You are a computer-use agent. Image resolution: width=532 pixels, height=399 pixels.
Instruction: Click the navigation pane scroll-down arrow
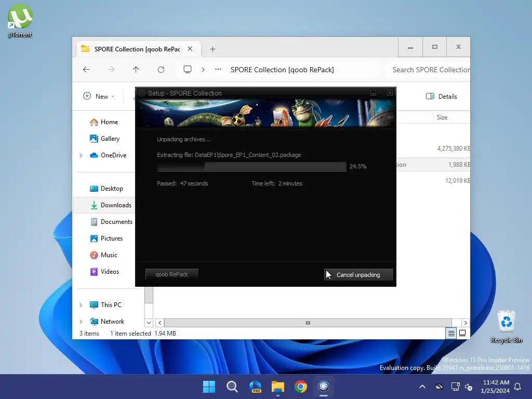coord(149,323)
